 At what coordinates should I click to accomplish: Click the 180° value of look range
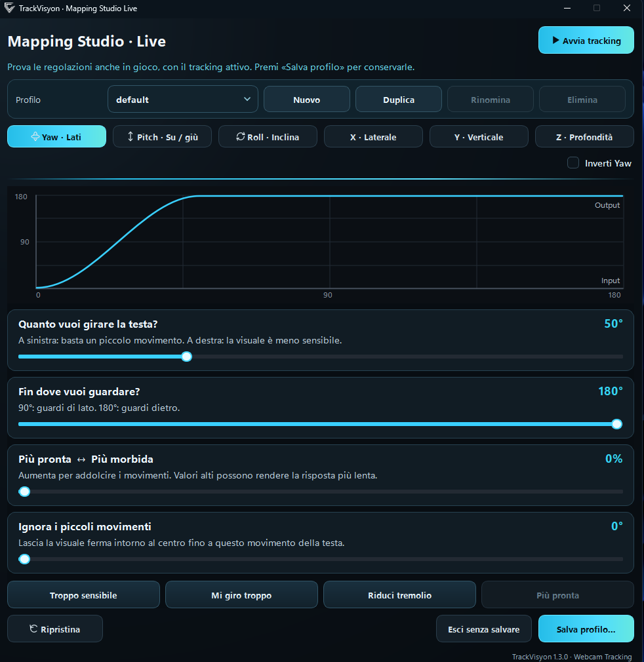click(611, 391)
